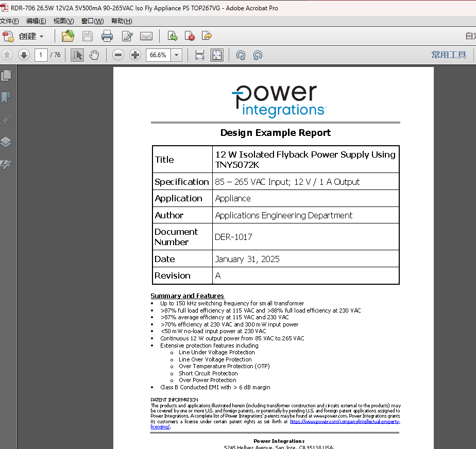
Task: Print the document with printer icon
Action: (x=107, y=36)
